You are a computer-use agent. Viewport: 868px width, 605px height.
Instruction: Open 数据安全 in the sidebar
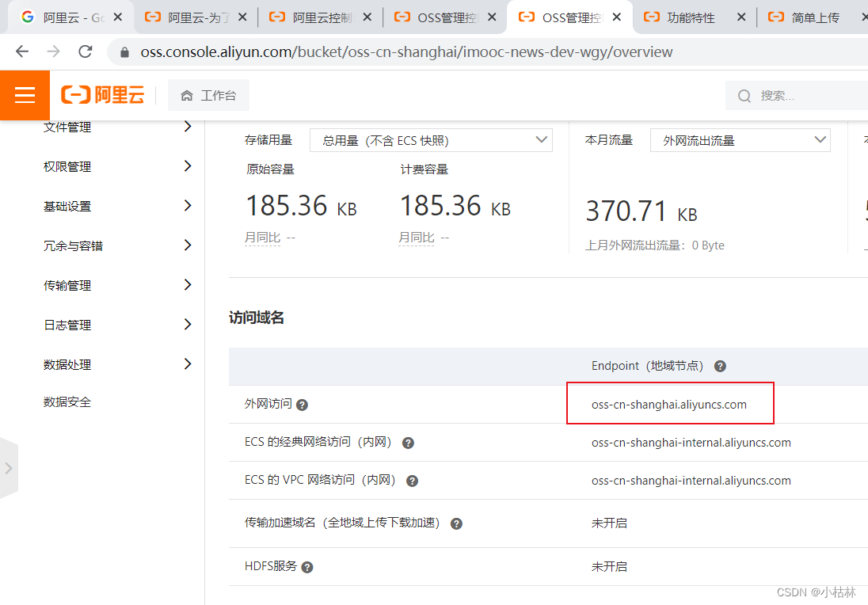coord(67,401)
